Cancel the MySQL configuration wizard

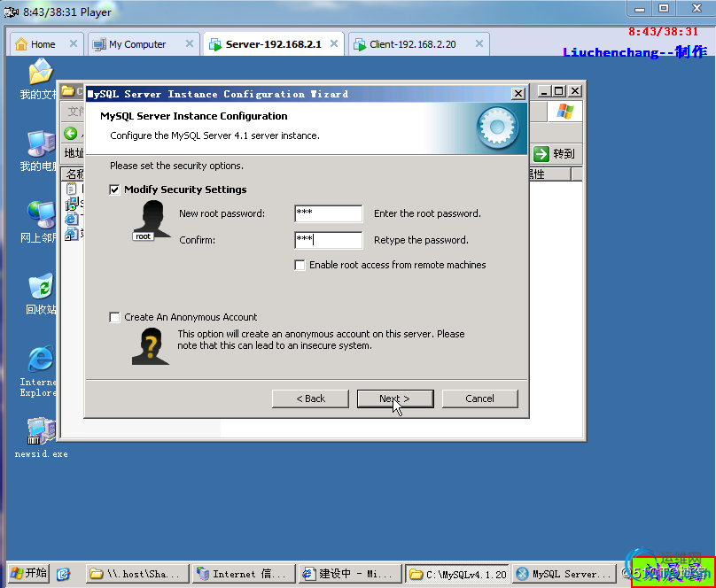pyautogui.click(x=480, y=398)
